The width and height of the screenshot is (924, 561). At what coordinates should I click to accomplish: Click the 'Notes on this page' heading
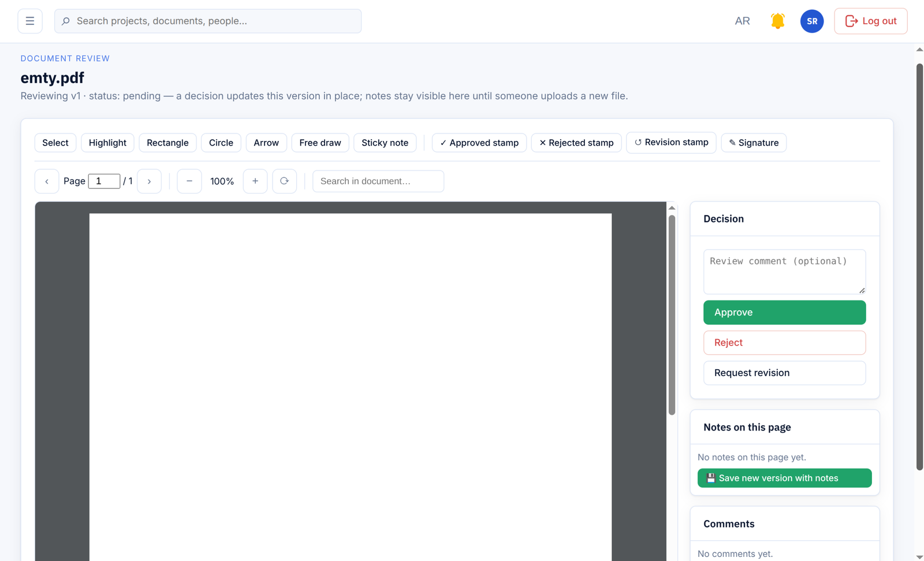(x=747, y=428)
